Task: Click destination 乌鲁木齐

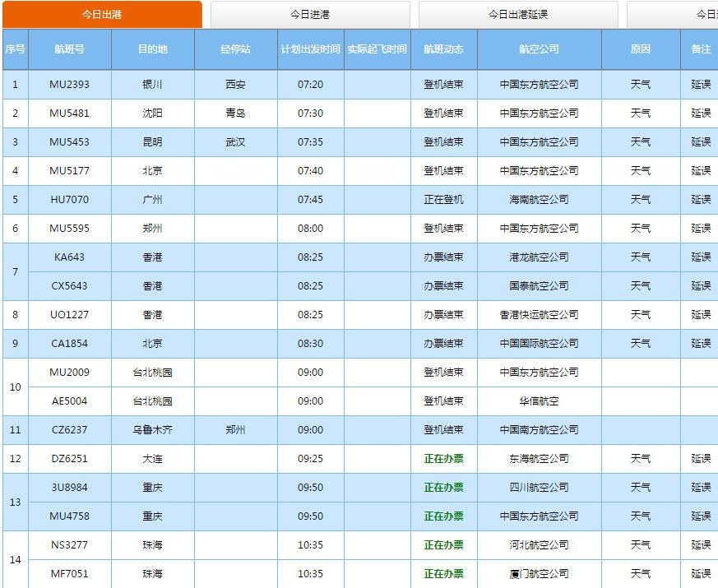Action: pos(152,430)
